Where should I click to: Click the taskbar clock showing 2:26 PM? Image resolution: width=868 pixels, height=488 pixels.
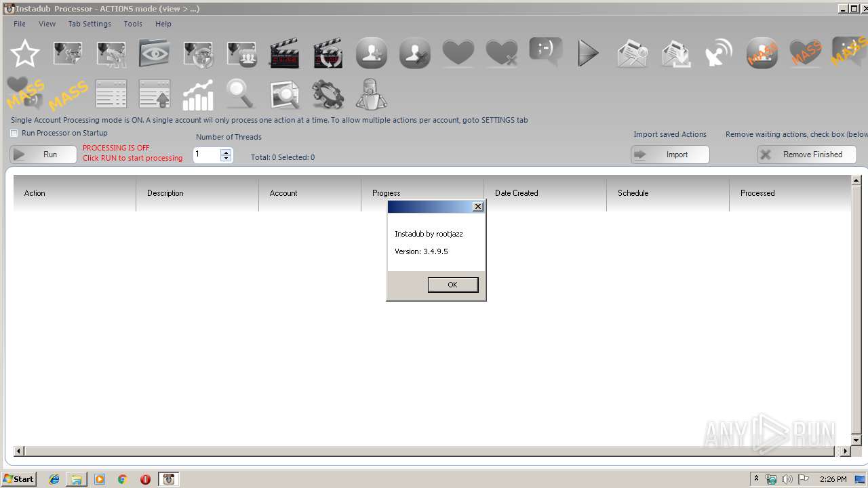tap(833, 479)
